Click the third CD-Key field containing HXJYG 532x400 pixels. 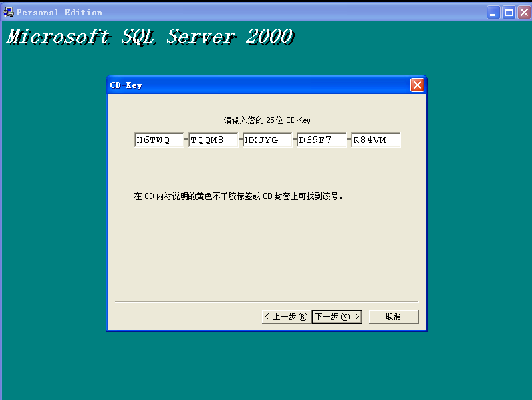point(267,140)
